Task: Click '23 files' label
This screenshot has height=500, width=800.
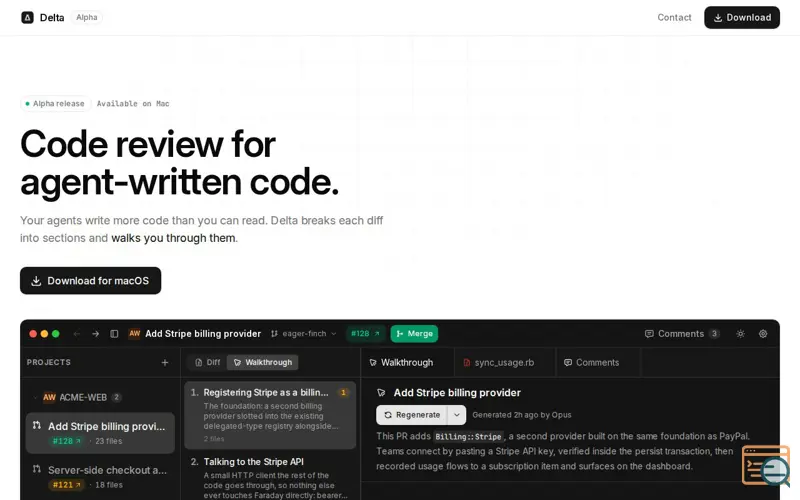Action: coord(109,441)
